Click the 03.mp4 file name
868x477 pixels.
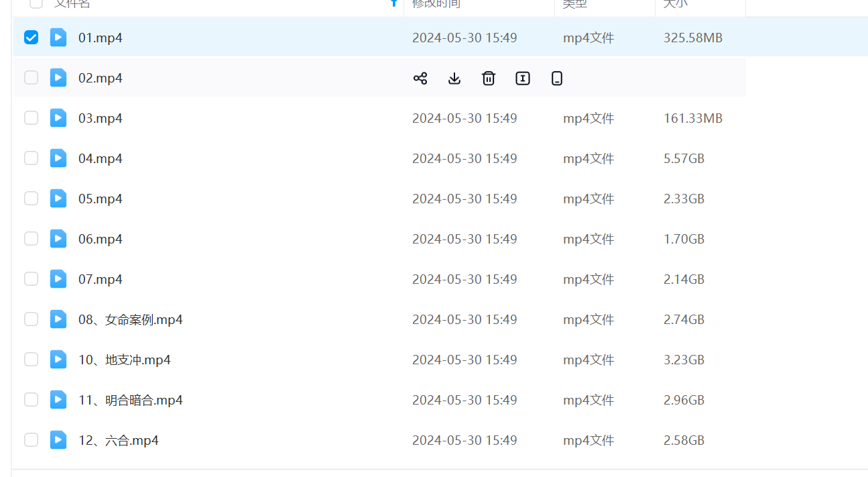(101, 119)
